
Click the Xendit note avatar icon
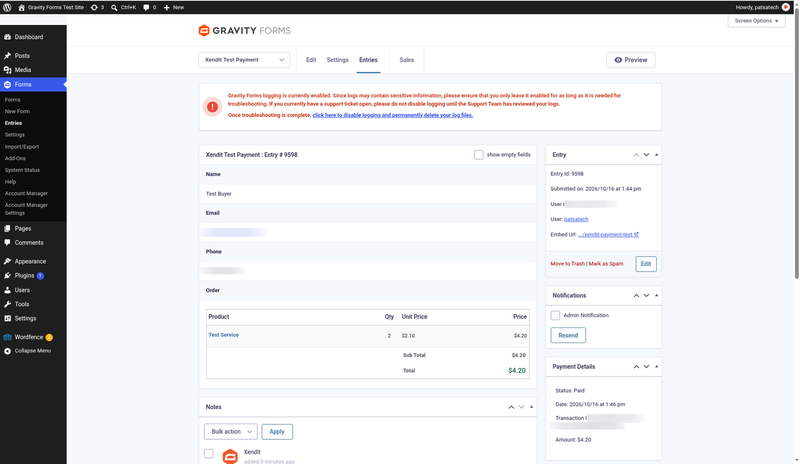[230, 456]
